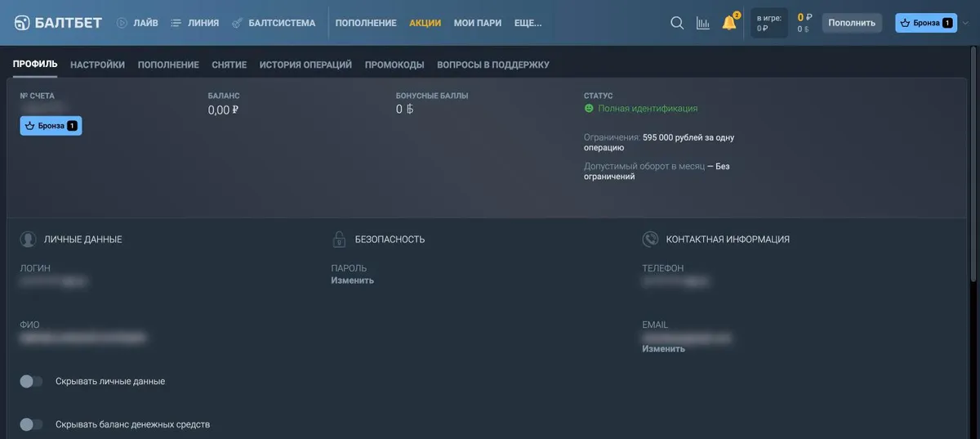Open the statistics chart icon
The image size is (980, 439).
702,23
